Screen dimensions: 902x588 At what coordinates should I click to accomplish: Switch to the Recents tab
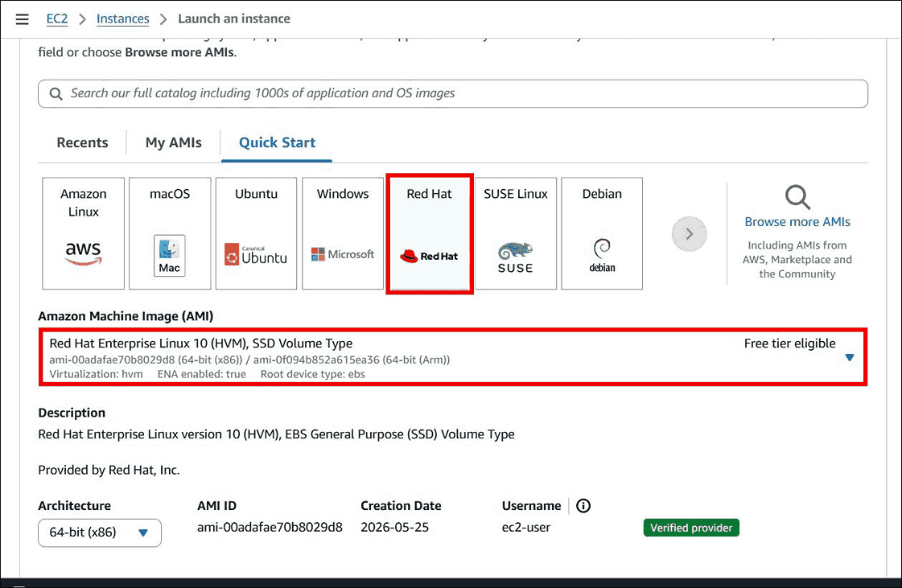tap(82, 142)
